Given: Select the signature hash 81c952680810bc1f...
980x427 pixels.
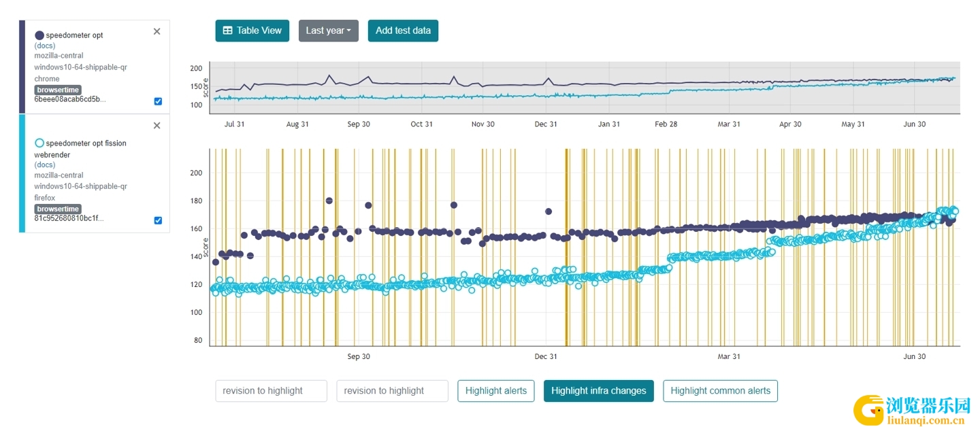Looking at the screenshot, I should (x=69, y=218).
